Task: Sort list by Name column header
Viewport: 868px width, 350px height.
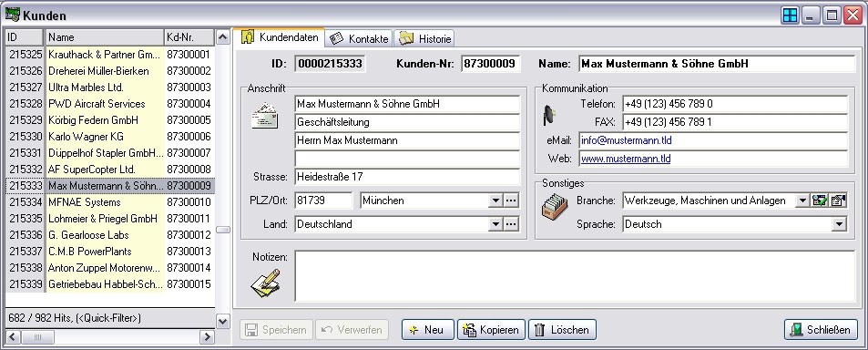Action: point(105,37)
